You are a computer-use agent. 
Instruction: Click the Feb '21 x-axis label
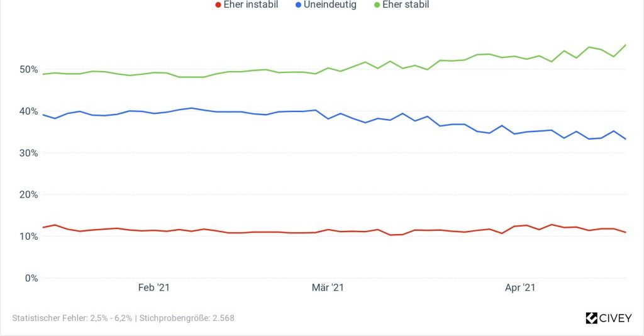[x=154, y=288]
